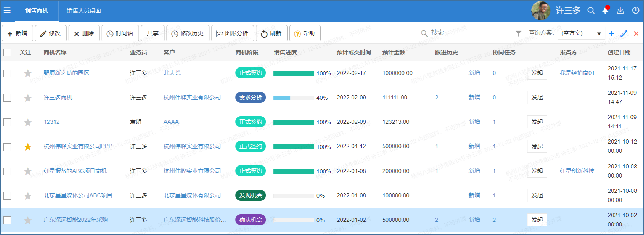Select the 销售商机 tab
Viewport: 644px width, 235px height.
click(37, 11)
